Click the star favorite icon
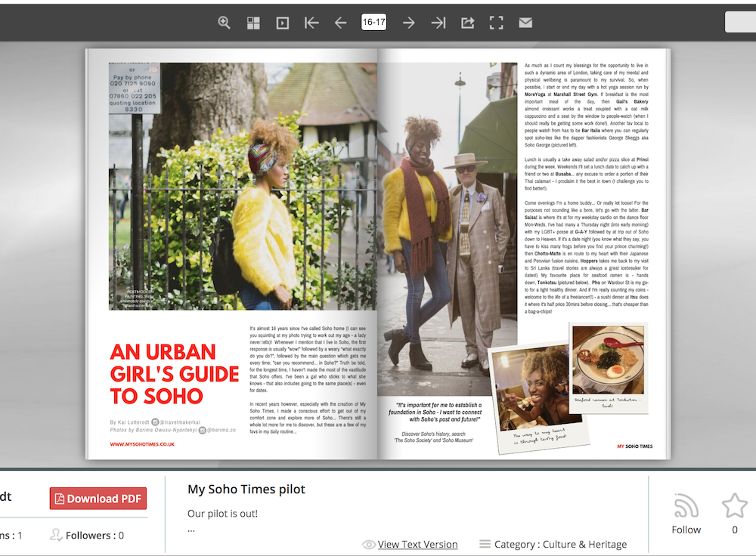The height and width of the screenshot is (556, 756). tap(734, 505)
